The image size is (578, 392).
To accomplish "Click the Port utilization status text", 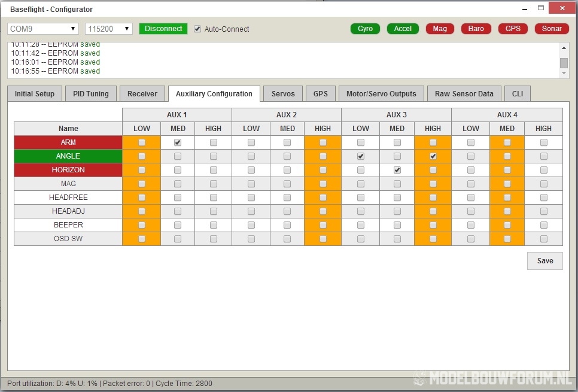I will (x=52, y=384).
